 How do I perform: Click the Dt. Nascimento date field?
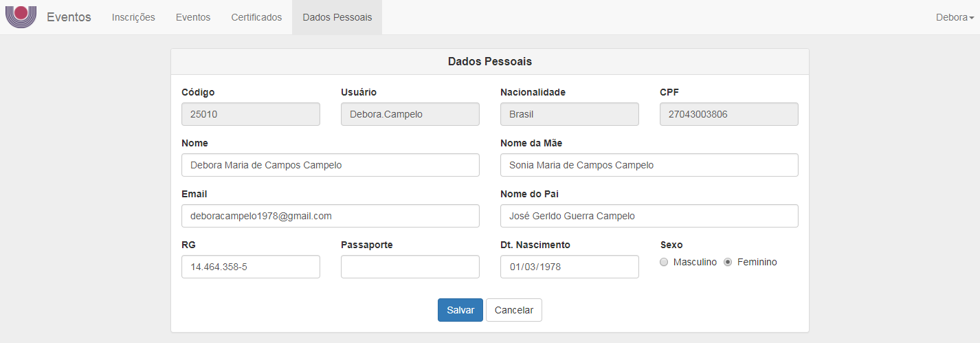click(570, 267)
